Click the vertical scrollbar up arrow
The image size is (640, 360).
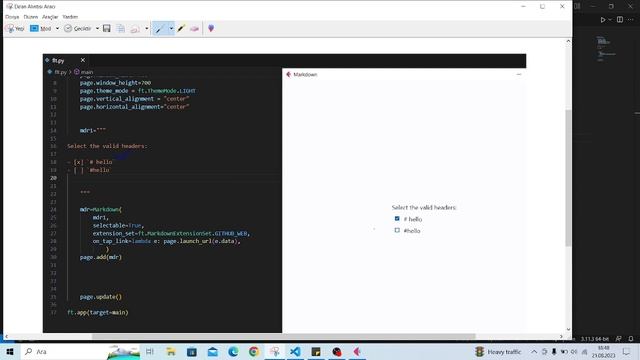click(568, 41)
